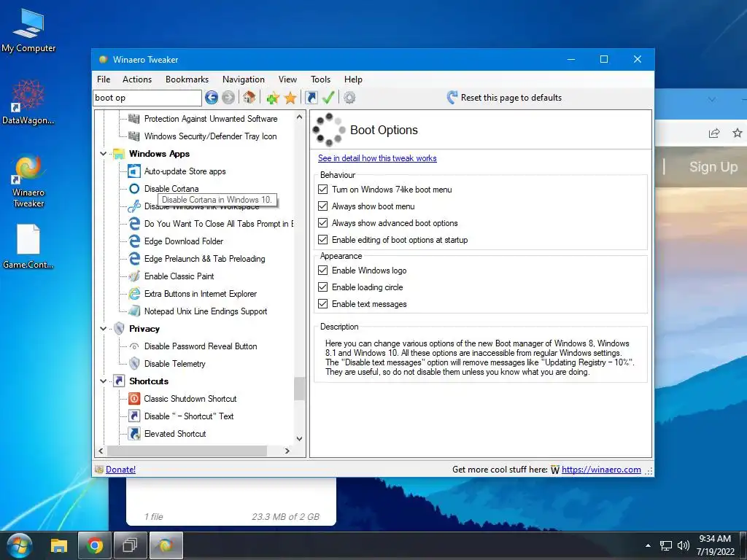The height and width of the screenshot is (560, 747).
Task: Collapse the Shortcuts tree group
Action: (x=103, y=381)
